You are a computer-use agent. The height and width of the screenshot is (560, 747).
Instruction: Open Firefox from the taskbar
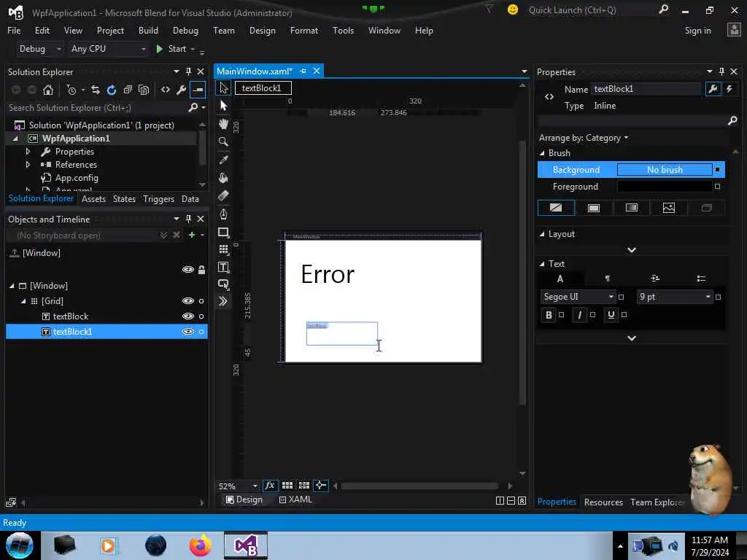coord(200,545)
